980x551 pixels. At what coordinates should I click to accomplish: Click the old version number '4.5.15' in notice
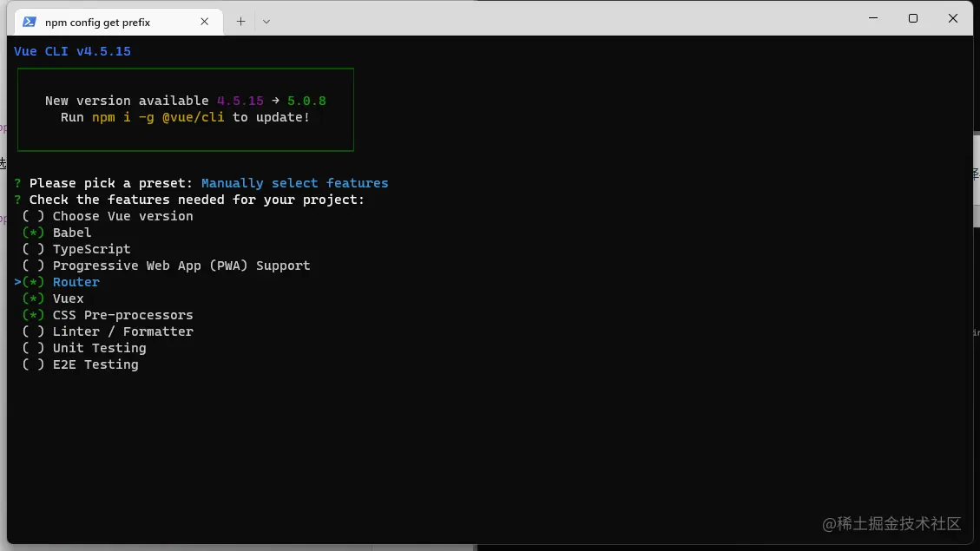240,101
